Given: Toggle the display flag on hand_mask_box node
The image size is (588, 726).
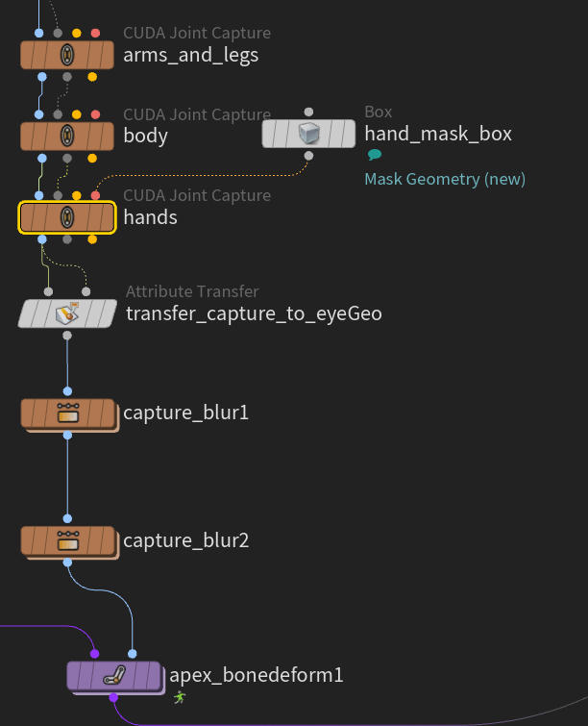Looking at the screenshot, I should (x=349, y=134).
